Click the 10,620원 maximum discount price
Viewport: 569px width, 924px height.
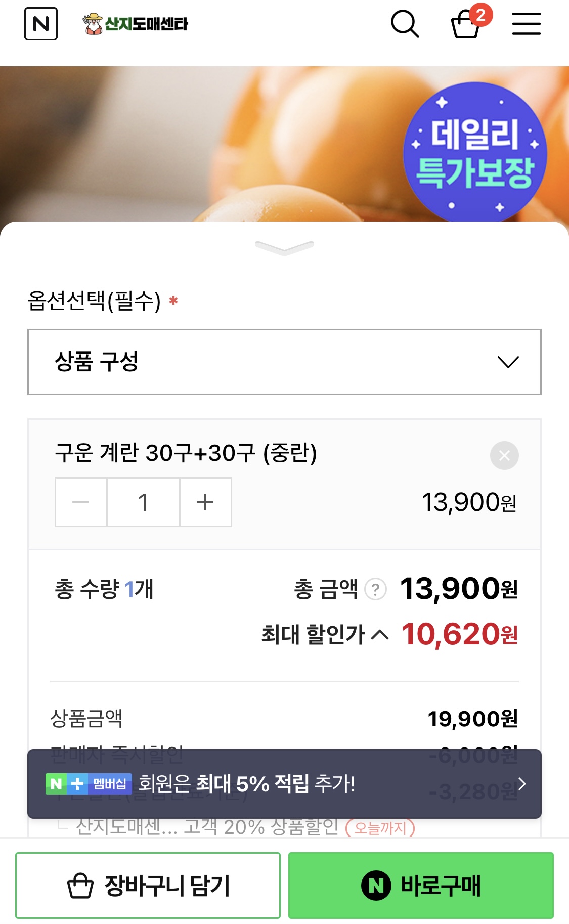point(459,634)
